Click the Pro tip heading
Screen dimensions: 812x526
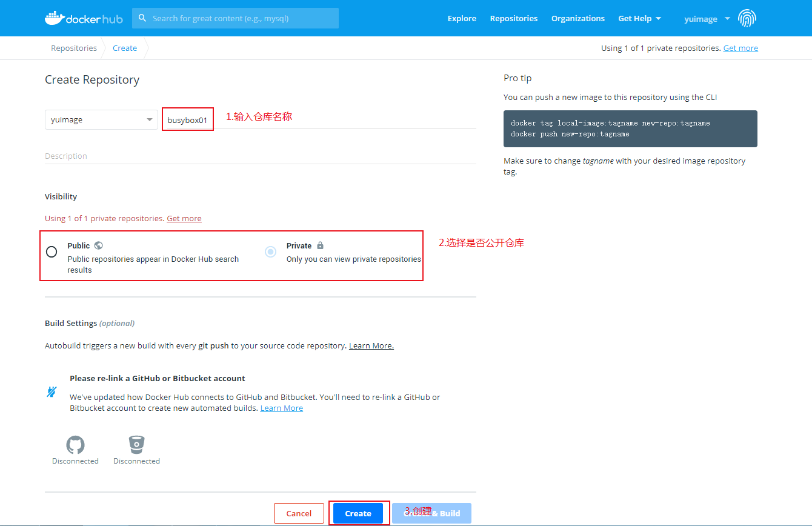pos(517,78)
